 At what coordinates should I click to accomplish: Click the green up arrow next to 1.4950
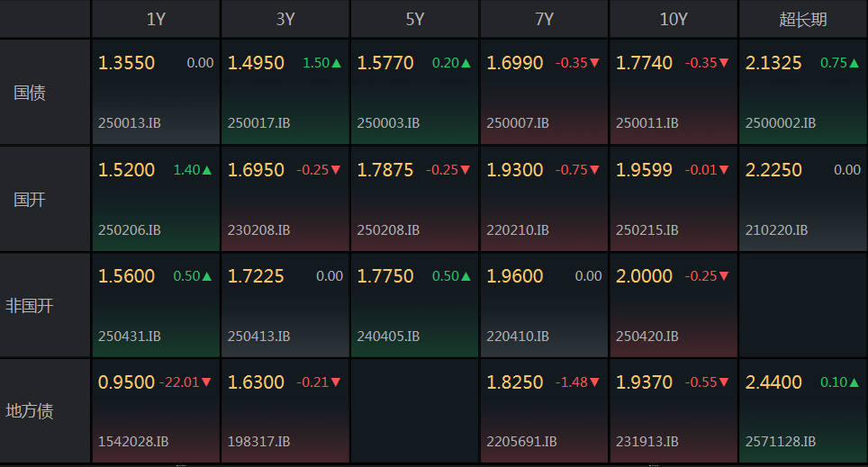coord(337,64)
